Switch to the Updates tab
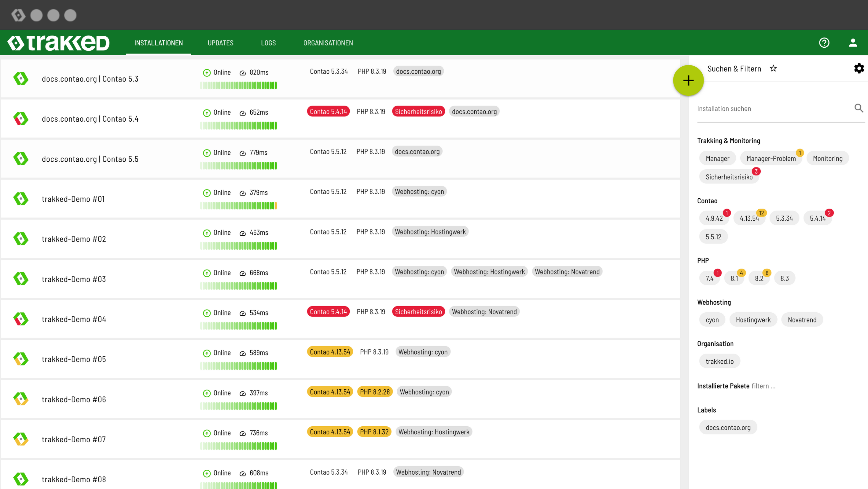 pyautogui.click(x=220, y=43)
